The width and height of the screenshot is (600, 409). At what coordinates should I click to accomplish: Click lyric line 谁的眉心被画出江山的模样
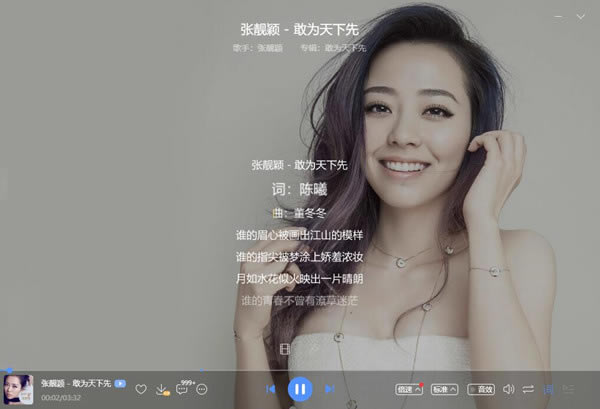[299, 235]
